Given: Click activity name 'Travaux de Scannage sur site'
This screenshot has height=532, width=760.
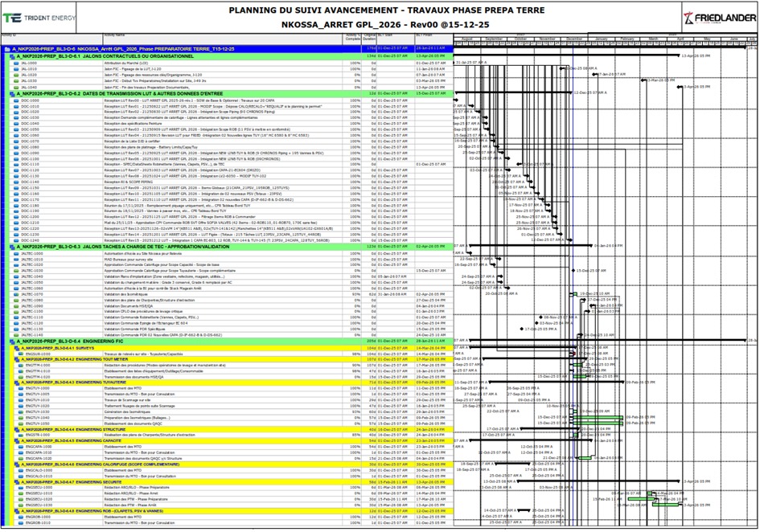Looking at the screenshot, I should pos(127,401).
